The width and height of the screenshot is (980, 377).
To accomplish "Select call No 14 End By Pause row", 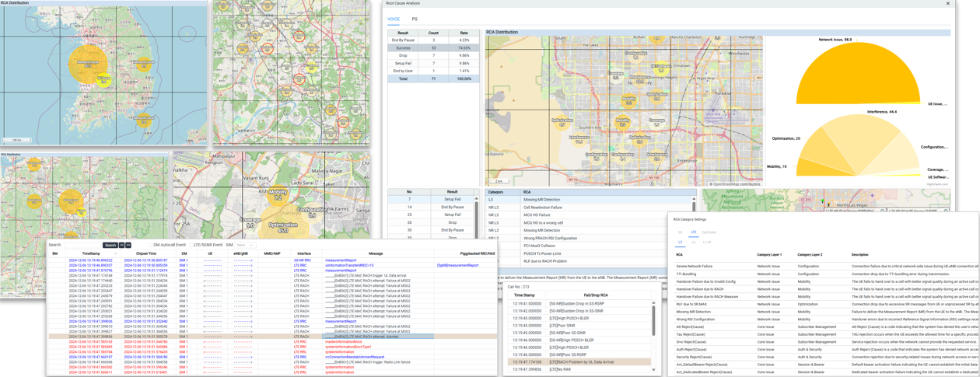I will 431,208.
